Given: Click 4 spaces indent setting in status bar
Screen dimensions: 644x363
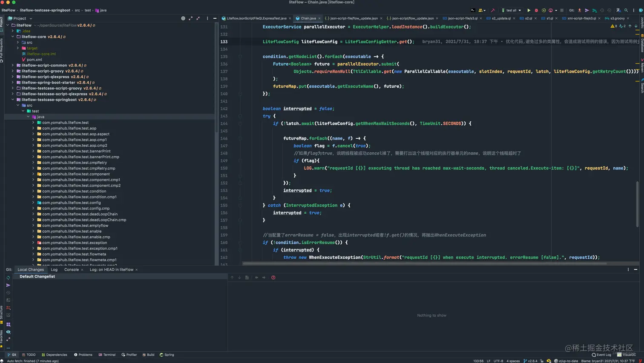Looking at the screenshot, I should [513, 361].
